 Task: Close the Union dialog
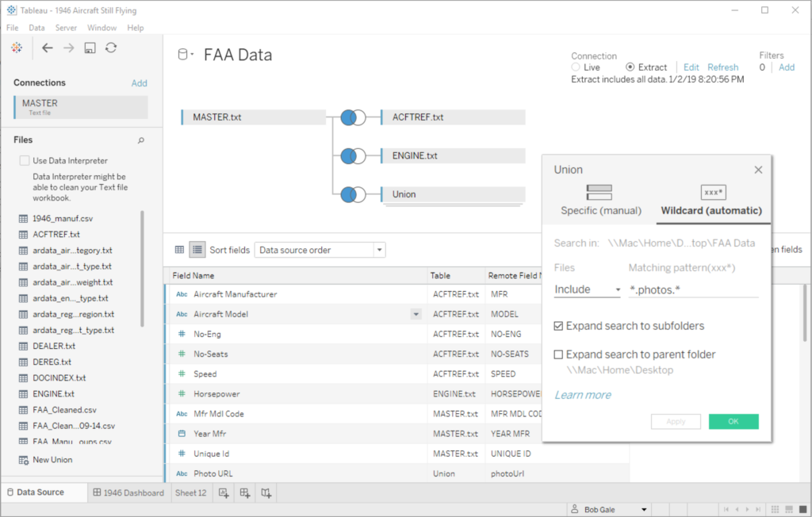pos(758,170)
